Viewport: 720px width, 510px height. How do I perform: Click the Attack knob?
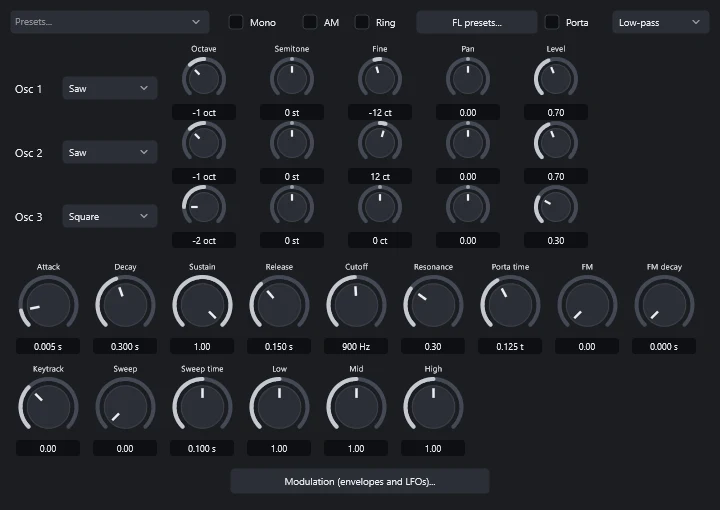tap(48, 305)
